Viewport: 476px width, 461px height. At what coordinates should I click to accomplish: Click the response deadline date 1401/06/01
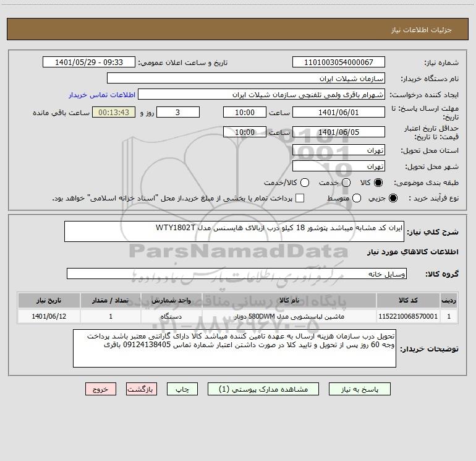point(339,112)
